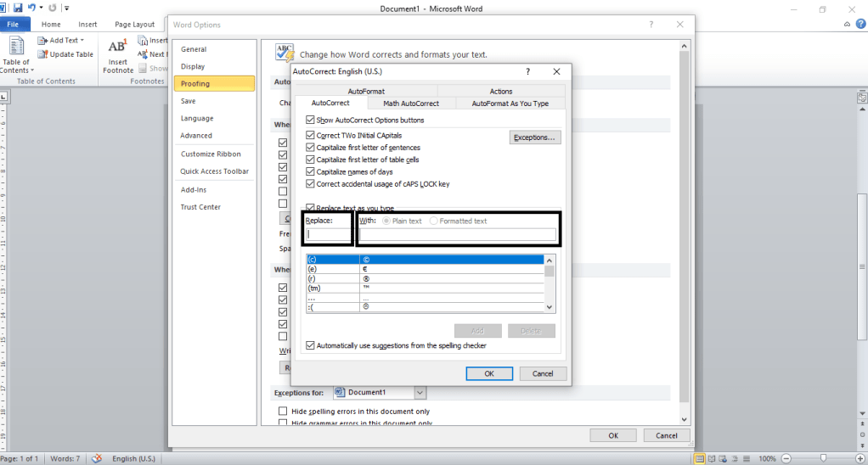This screenshot has height=465, width=868.
Task: Click the zoom slider in status bar
Action: [823, 458]
